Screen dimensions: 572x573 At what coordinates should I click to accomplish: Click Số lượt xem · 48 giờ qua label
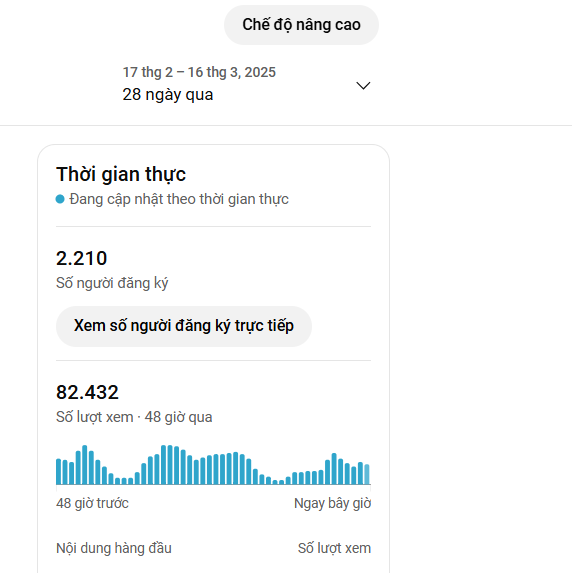(x=134, y=417)
